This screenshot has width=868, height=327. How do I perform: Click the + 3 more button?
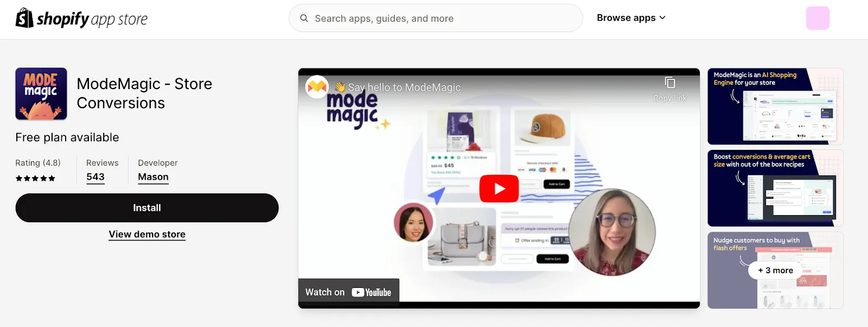775,270
